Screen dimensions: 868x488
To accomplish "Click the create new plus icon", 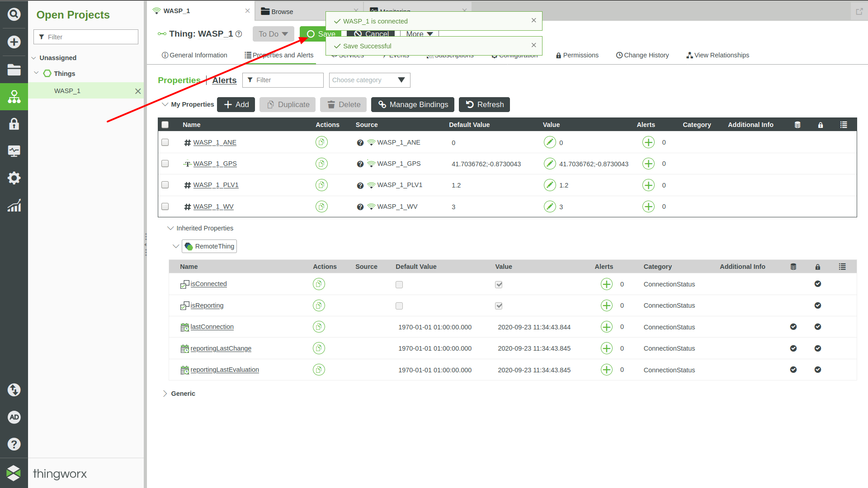I will coord(14,42).
